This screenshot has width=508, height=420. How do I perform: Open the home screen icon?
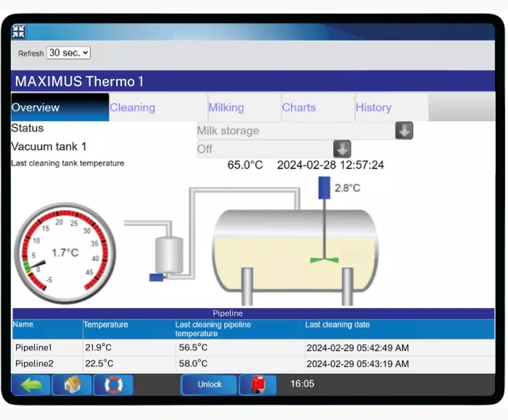[72, 384]
